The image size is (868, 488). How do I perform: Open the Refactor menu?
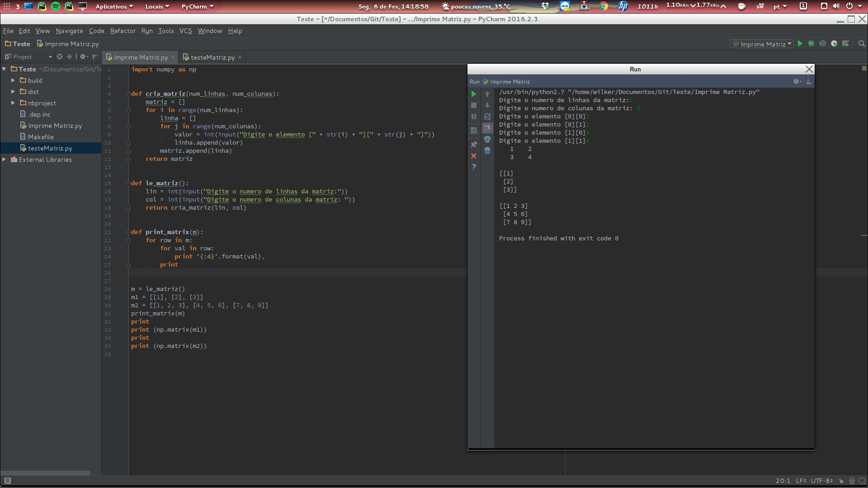pos(123,31)
